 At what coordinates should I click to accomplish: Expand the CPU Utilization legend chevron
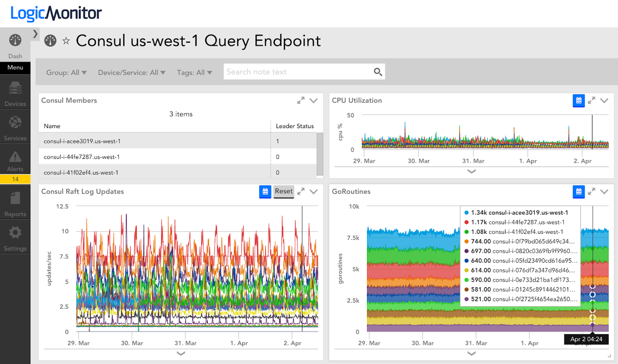coord(471,172)
